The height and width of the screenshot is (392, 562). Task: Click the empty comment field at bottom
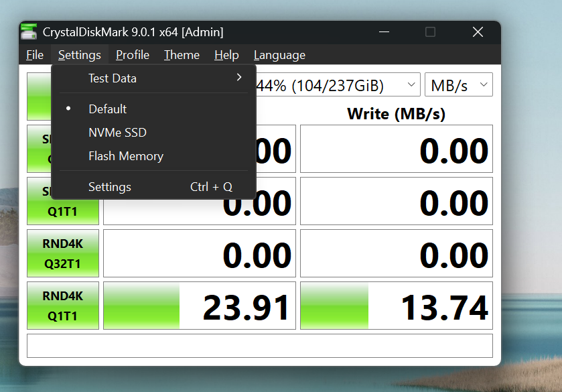260,346
